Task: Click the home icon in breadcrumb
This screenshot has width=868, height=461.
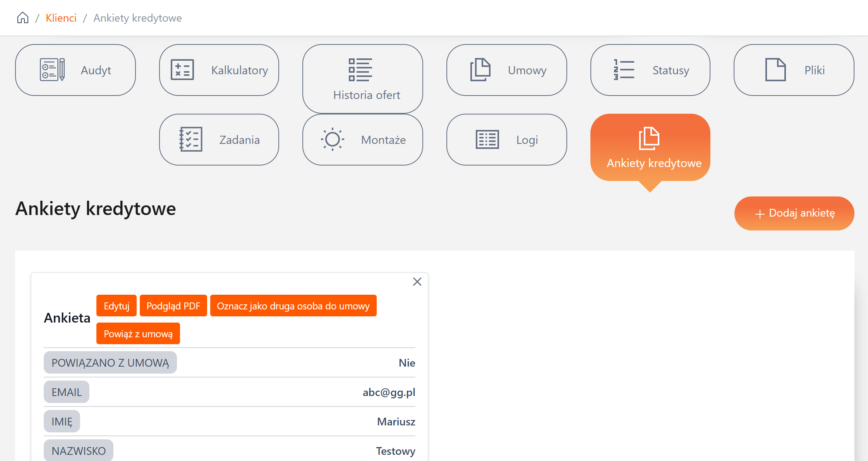Action: pyautogui.click(x=23, y=18)
